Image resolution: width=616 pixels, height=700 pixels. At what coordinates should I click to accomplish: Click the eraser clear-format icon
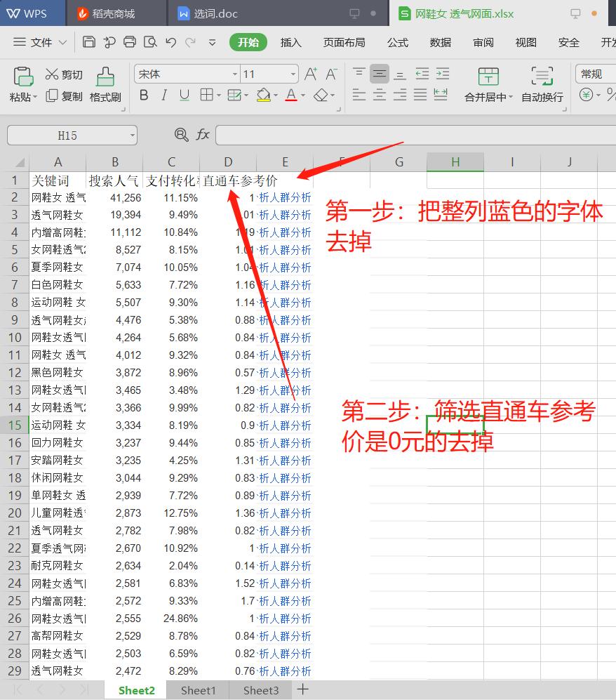click(321, 95)
